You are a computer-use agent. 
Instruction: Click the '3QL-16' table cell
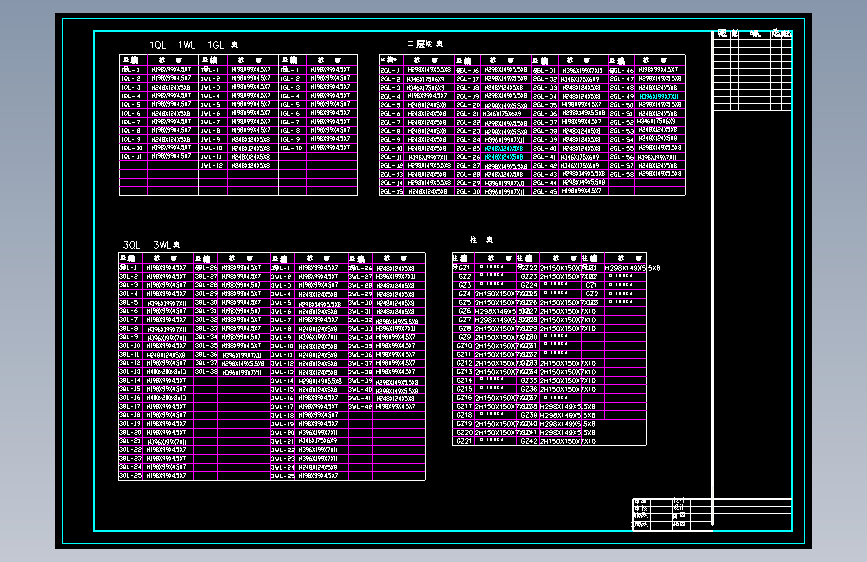pyautogui.click(x=131, y=398)
